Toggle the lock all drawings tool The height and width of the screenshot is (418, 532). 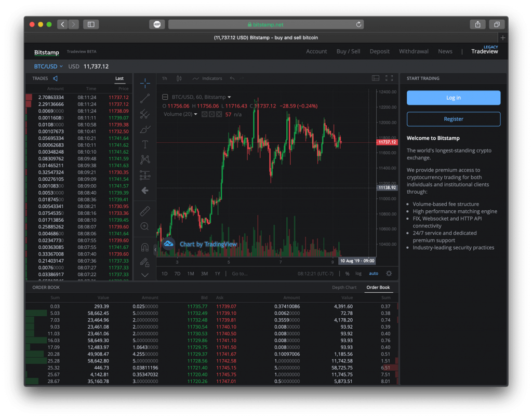click(145, 262)
